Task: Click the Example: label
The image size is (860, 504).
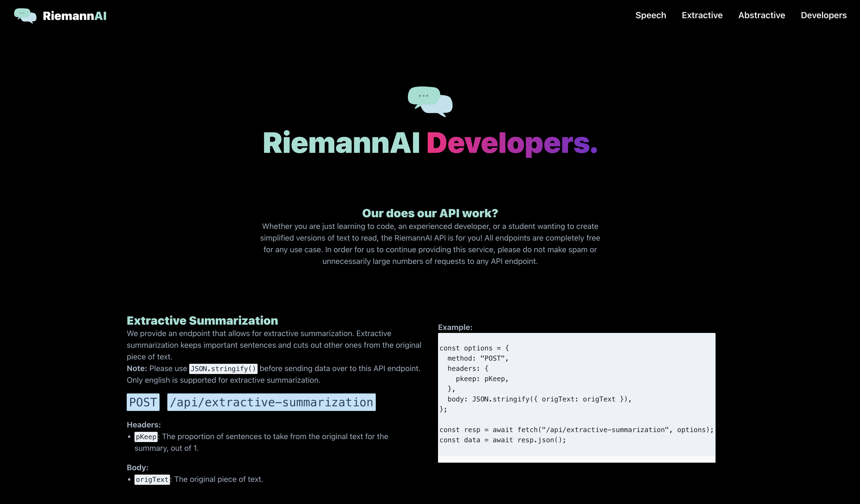Action: pyautogui.click(x=455, y=327)
